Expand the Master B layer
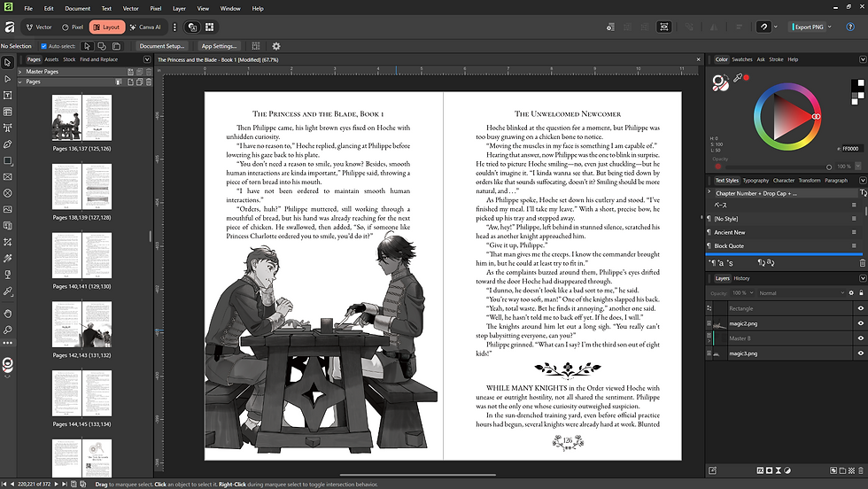 pos(709,338)
